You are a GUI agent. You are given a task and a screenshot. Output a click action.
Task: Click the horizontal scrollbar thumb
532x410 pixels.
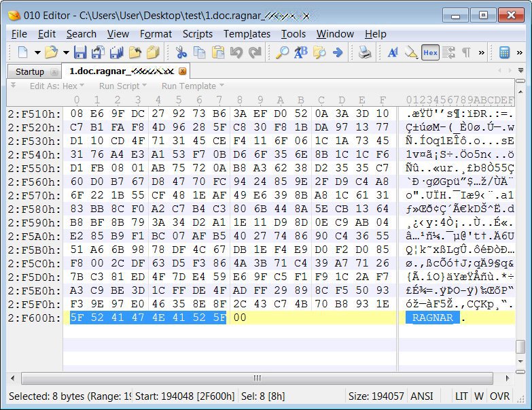(257, 378)
